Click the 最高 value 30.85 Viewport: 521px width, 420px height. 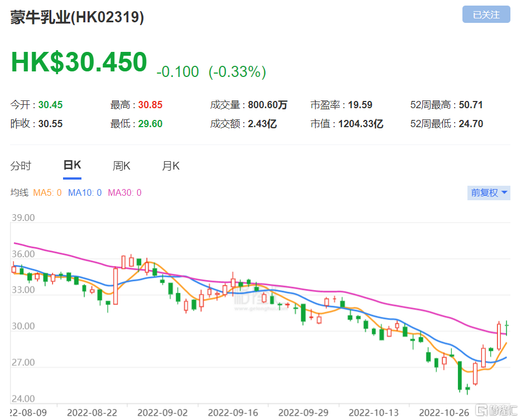coord(150,105)
